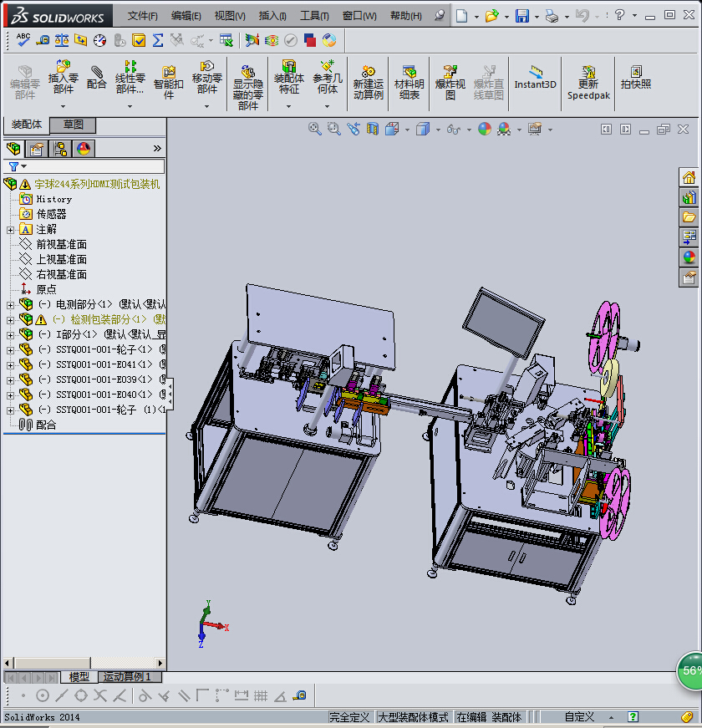702x728 pixels.
Task: Expand the SSYQ001-001-E039<1> node
Action: click(10, 380)
